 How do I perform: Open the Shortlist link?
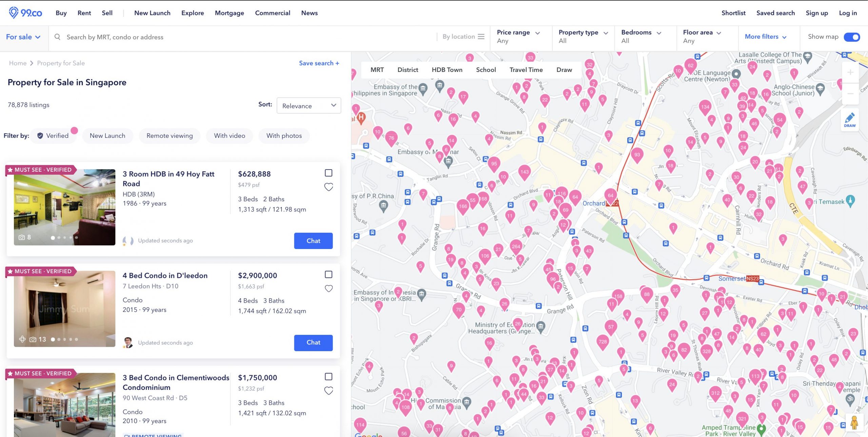click(x=733, y=13)
